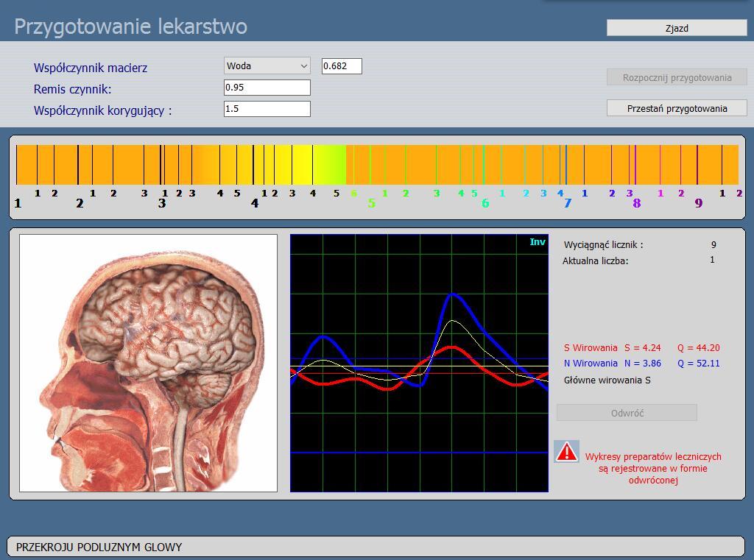Click the large black 4 spectrum marker

[255, 203]
